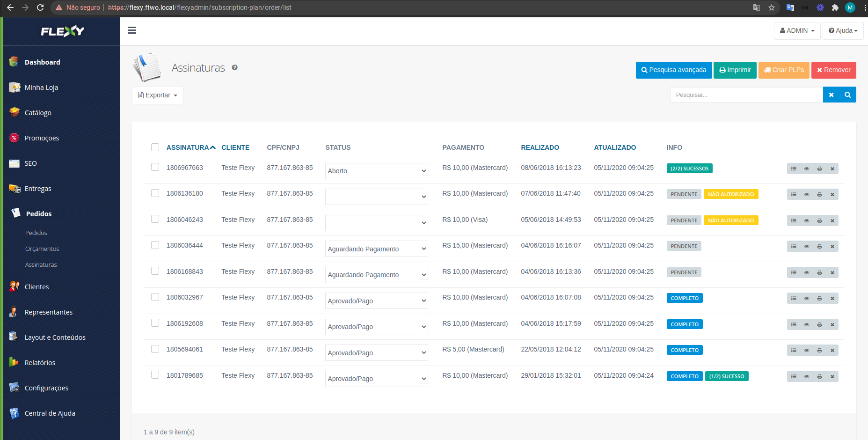Open Clientes in the sidebar
Image resolution: width=868 pixels, height=440 pixels.
pos(36,287)
